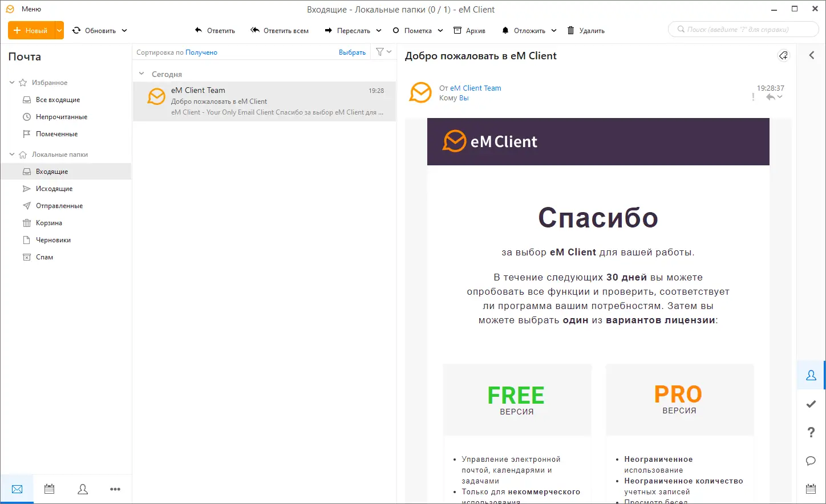Click the recipient link Вы
This screenshot has width=826, height=504.
click(464, 98)
